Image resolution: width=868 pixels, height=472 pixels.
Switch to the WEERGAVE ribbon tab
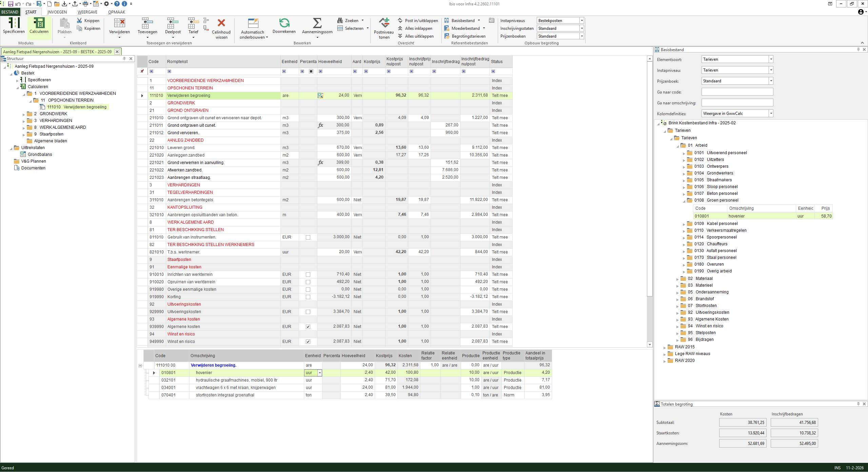(x=87, y=12)
